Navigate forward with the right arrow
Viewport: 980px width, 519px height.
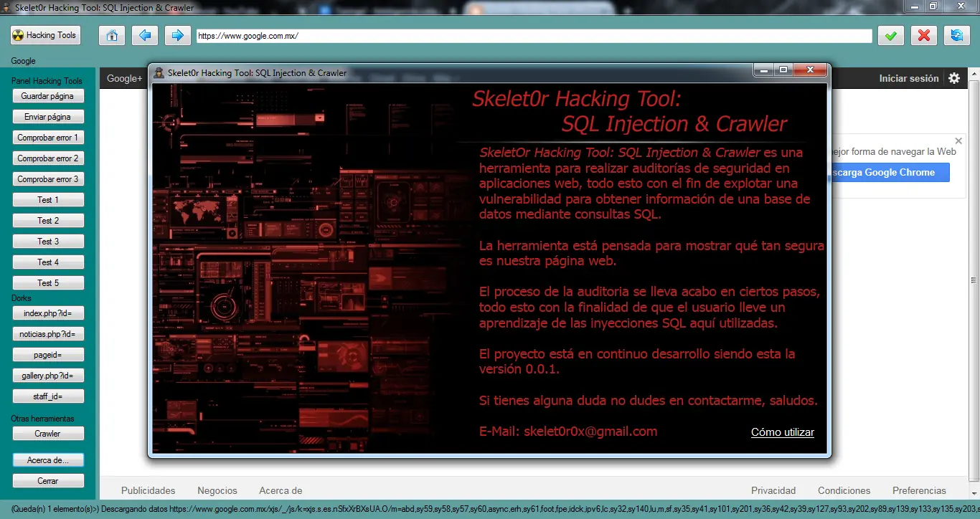(178, 35)
